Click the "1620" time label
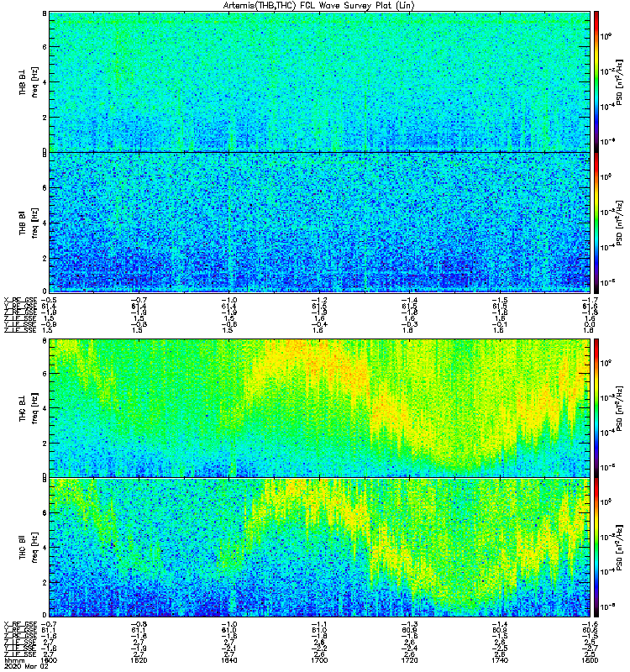This screenshot has height=672, width=630. click(139, 660)
